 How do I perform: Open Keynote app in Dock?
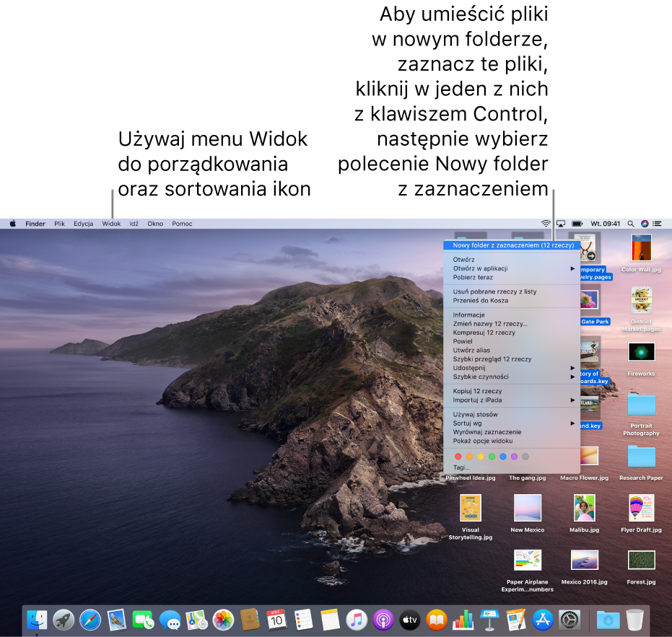[490, 620]
